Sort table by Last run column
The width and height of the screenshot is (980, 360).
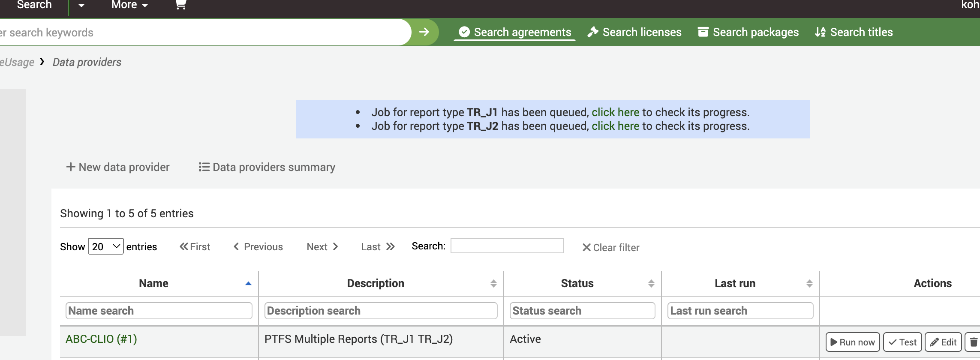click(x=735, y=283)
